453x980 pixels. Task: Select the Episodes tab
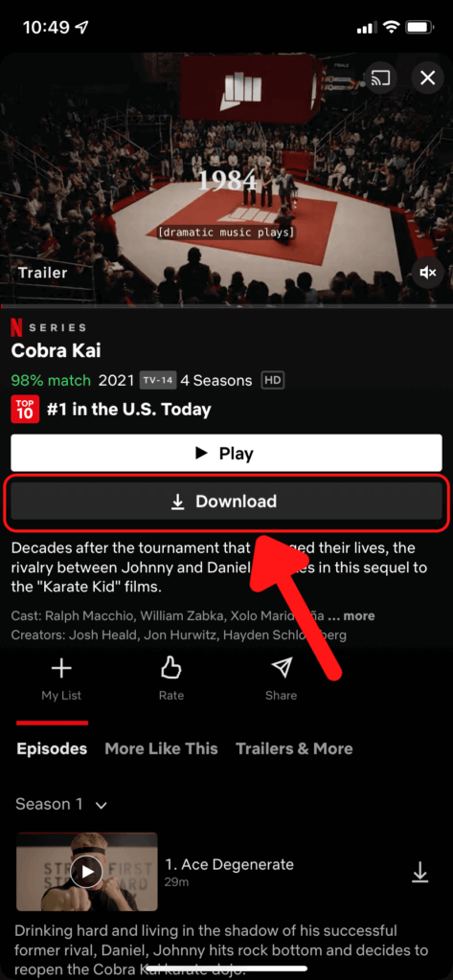pos(52,748)
